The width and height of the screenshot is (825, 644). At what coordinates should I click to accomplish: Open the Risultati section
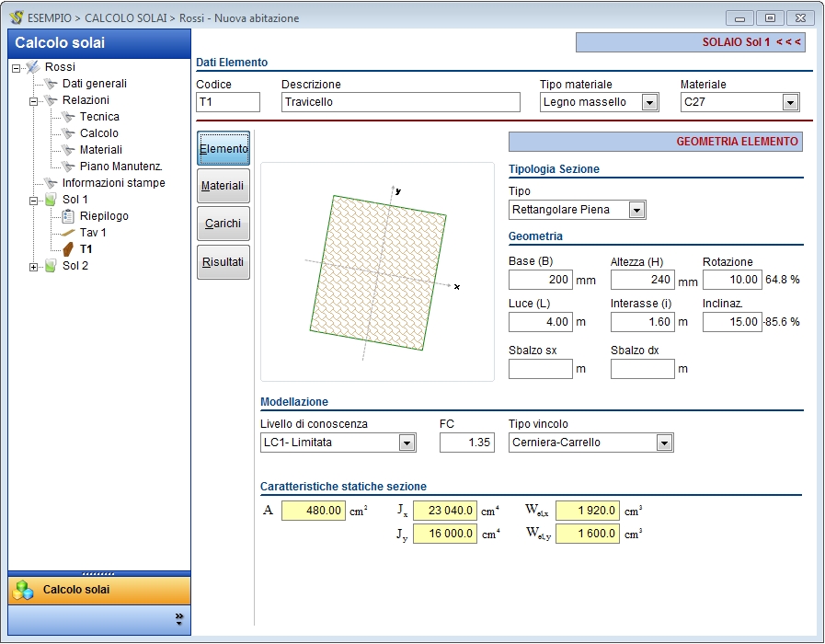tap(223, 262)
